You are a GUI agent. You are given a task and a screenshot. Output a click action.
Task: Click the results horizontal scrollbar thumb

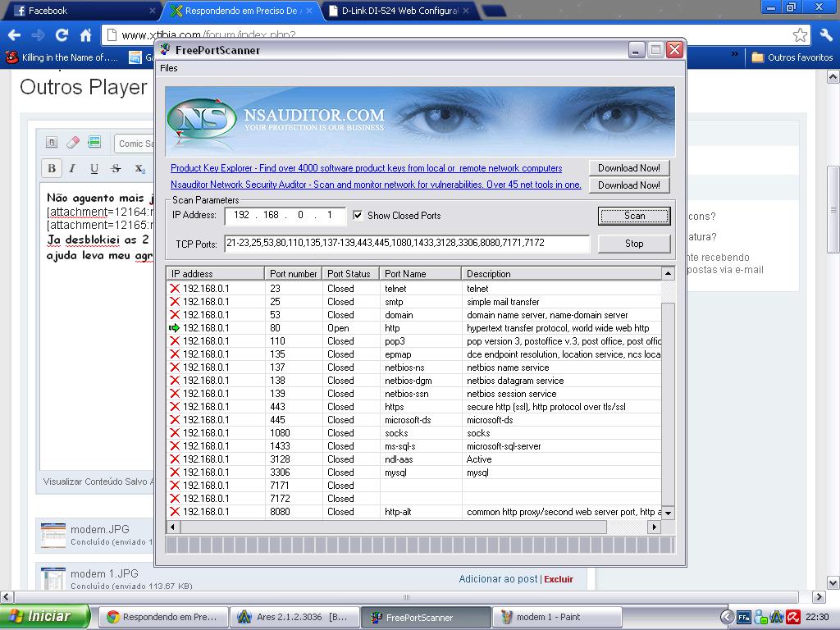[393, 527]
